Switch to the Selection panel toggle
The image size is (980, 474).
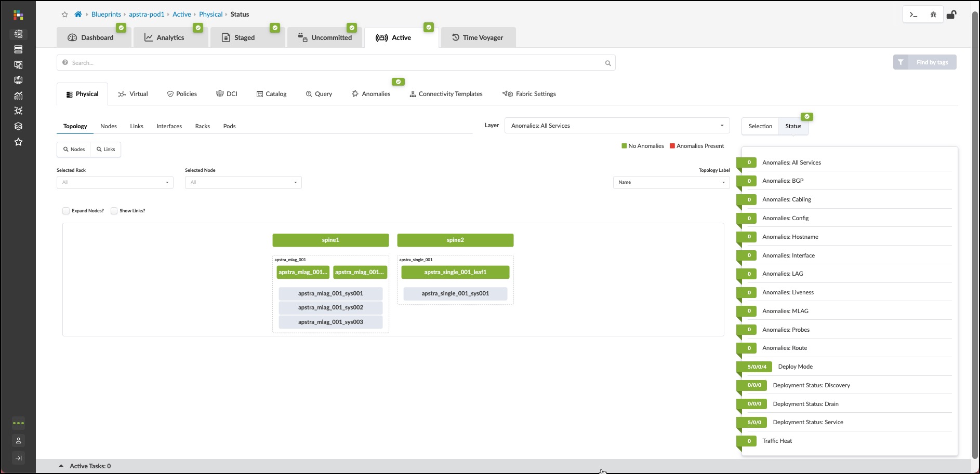pyautogui.click(x=760, y=126)
